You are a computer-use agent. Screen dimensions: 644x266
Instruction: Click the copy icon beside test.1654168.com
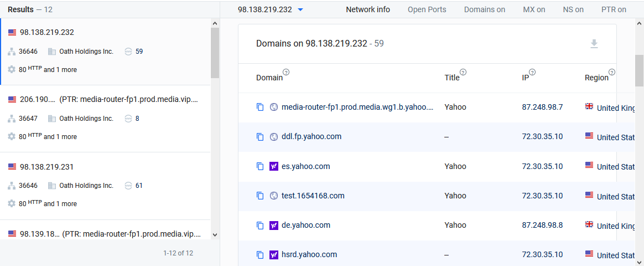[x=260, y=196]
